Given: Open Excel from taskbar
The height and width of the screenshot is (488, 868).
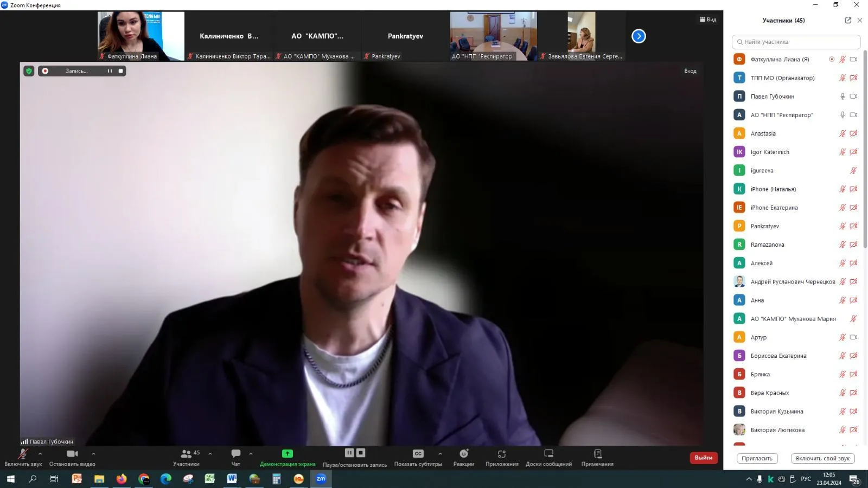Looking at the screenshot, I should point(210,479).
